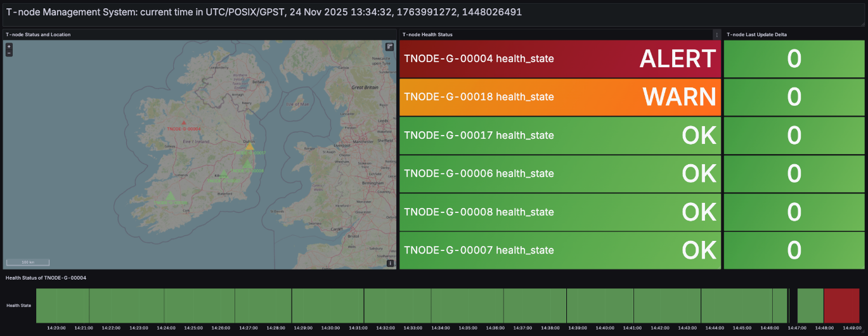Select the red TNODE-G-00004 map marker
This screenshot has height=336, width=868.
[x=184, y=122]
